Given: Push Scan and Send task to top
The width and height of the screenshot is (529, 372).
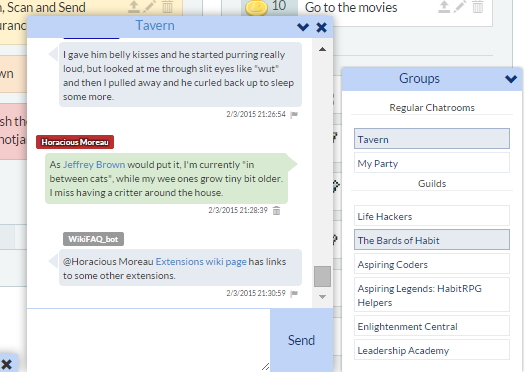Looking at the screenshot, I should point(134,7).
